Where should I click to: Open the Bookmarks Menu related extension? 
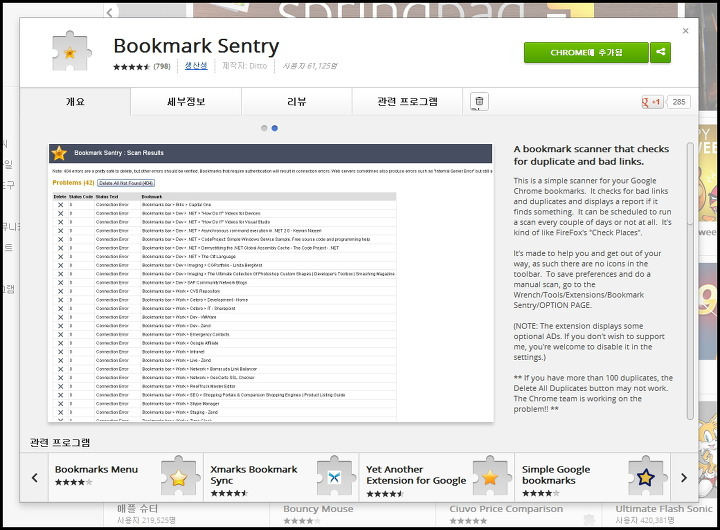click(x=126, y=477)
